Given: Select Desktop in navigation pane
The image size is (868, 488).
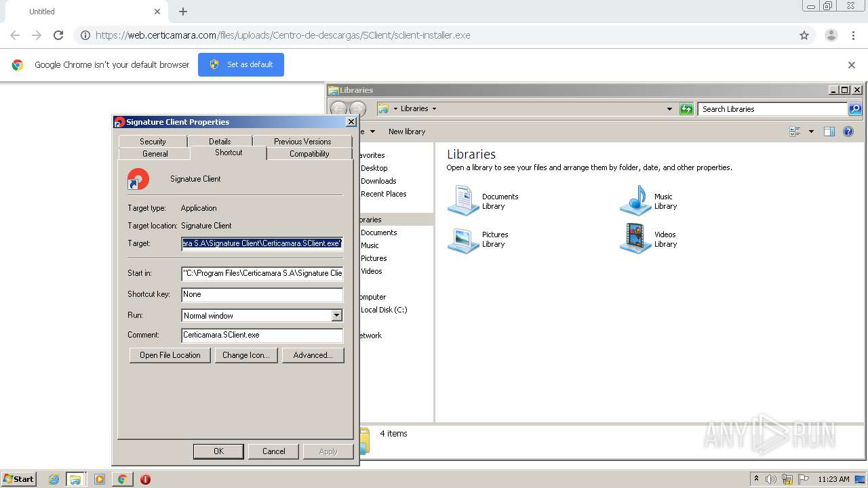Looking at the screenshot, I should click(374, 168).
